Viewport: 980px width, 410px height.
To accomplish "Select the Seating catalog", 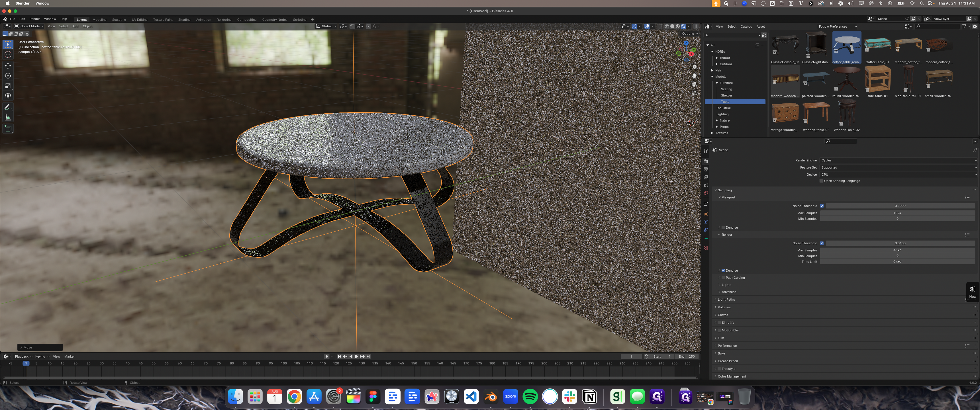I will (x=726, y=89).
